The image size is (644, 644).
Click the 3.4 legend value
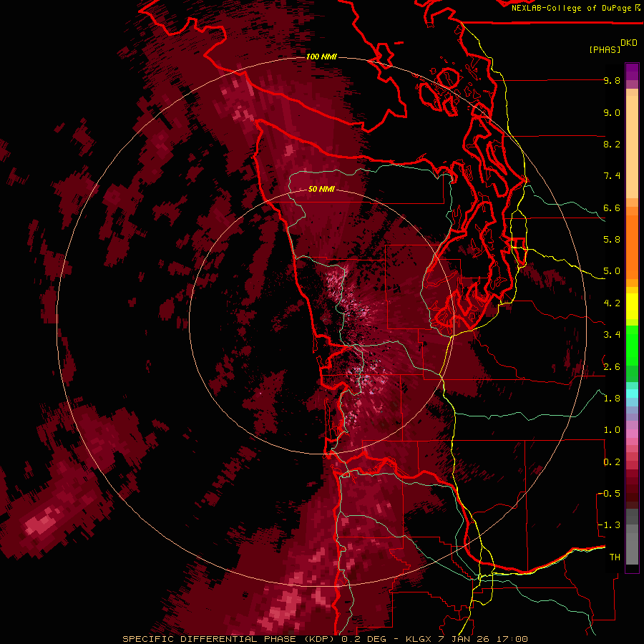[612, 335]
